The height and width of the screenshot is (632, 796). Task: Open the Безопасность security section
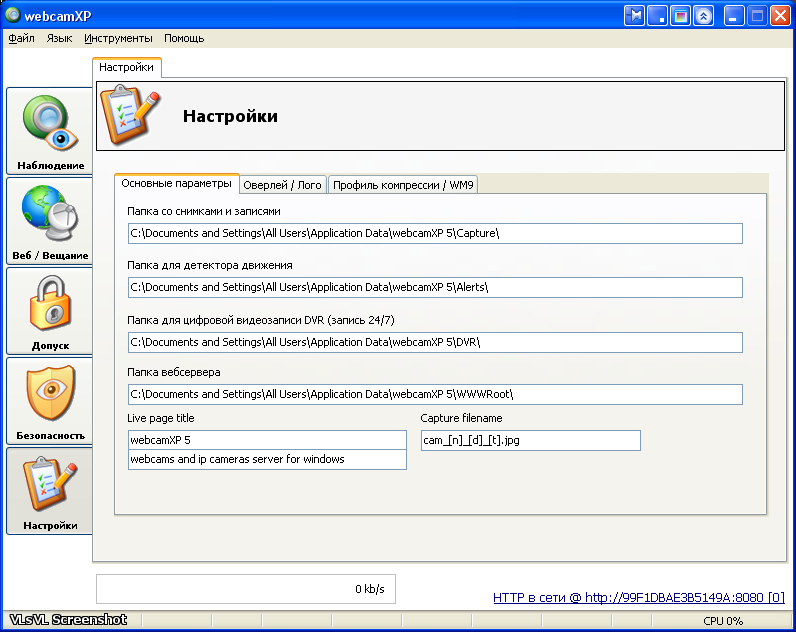tap(50, 401)
